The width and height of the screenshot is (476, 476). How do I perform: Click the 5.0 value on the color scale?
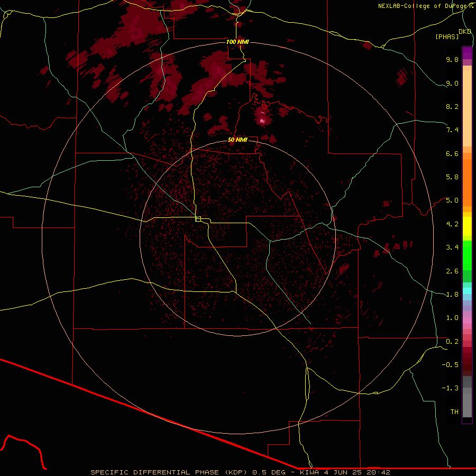452,200
